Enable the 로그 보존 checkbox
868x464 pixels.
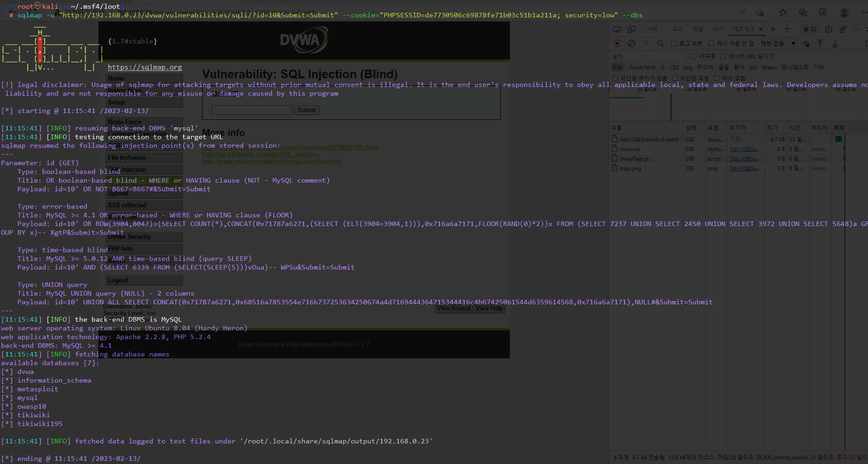pos(674,43)
